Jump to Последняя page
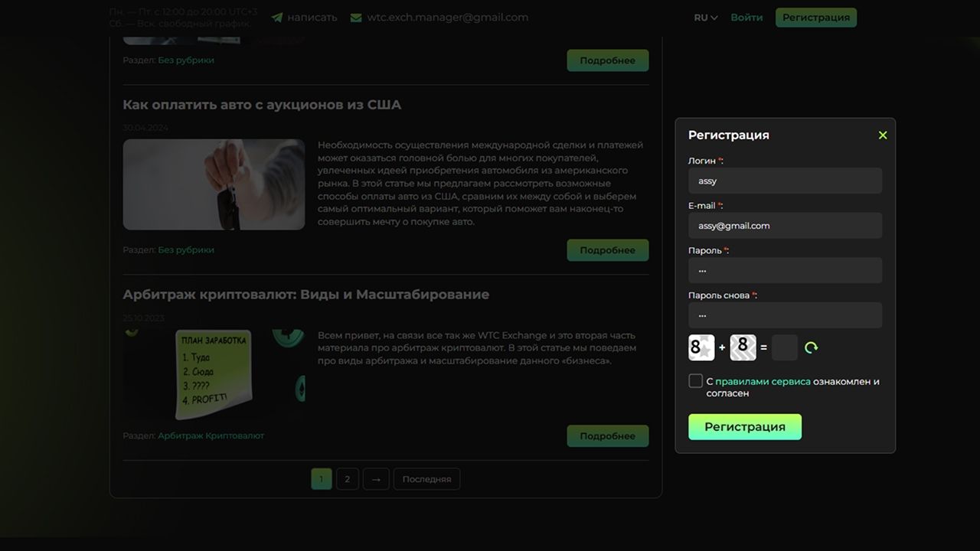The height and width of the screenshot is (551, 980). 426,479
